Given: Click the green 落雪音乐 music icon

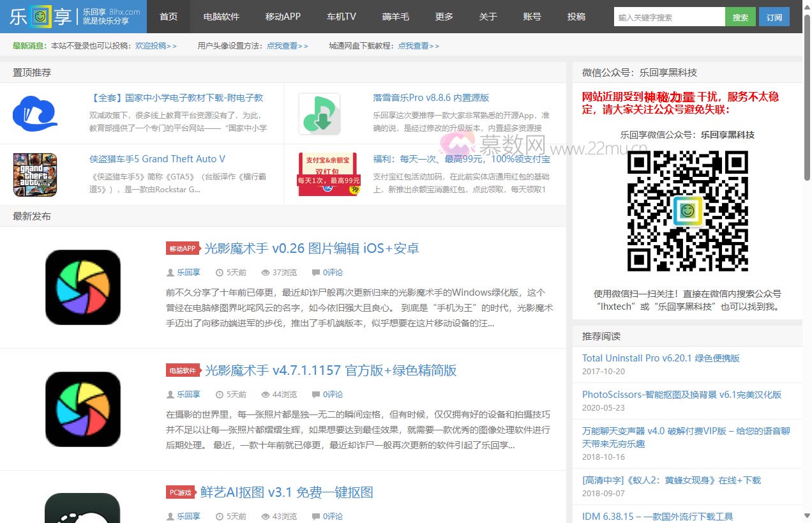Looking at the screenshot, I should coord(319,114).
